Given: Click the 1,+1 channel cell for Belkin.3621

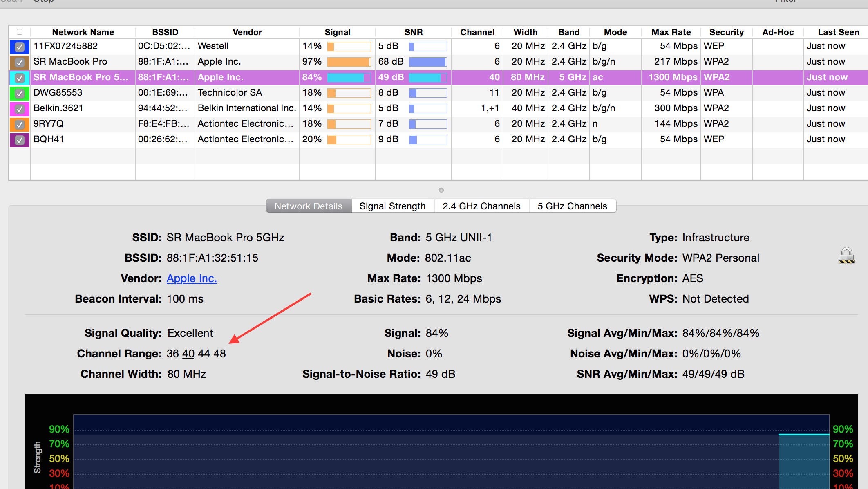Looking at the screenshot, I should pyautogui.click(x=490, y=108).
